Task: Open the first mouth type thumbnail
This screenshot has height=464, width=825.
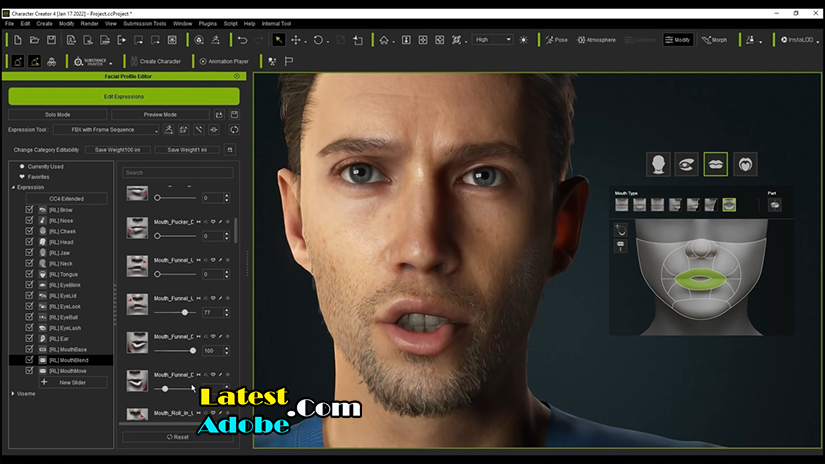Action: click(621, 205)
